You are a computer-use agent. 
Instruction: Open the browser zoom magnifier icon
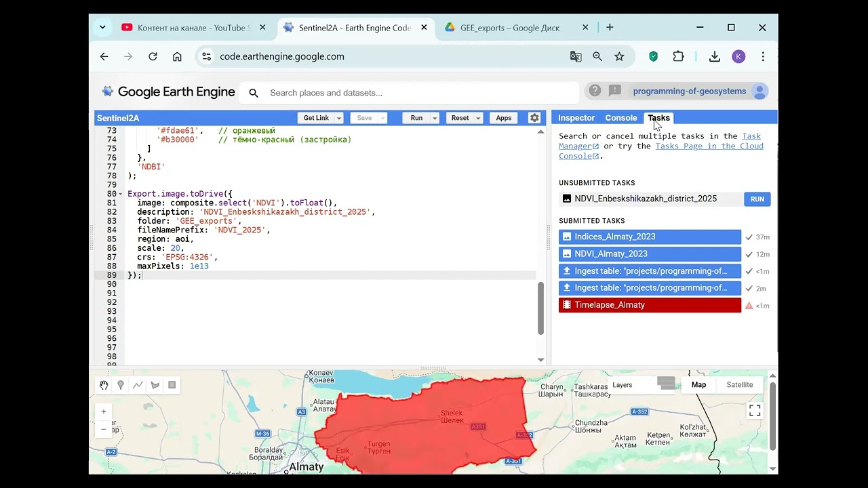pos(597,57)
